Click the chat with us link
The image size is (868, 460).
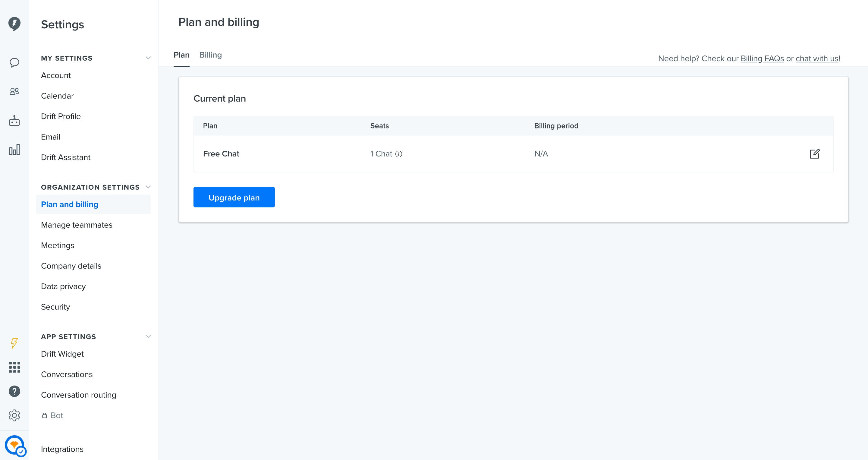817,59
